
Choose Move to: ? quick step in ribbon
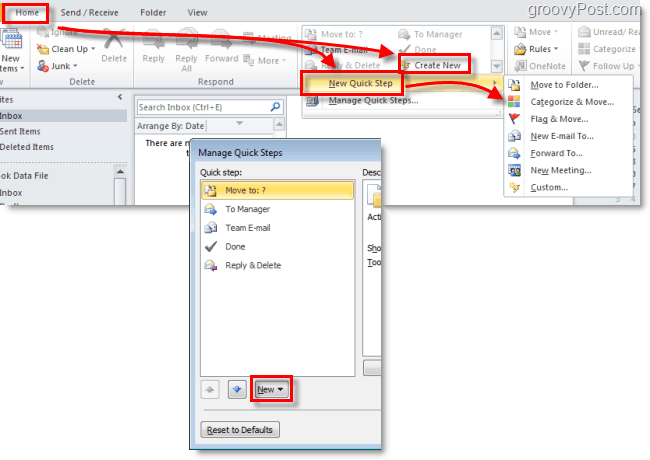(334, 34)
